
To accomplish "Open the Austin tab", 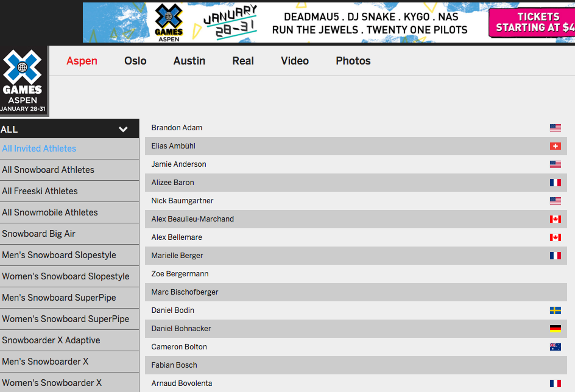I will coord(189,61).
